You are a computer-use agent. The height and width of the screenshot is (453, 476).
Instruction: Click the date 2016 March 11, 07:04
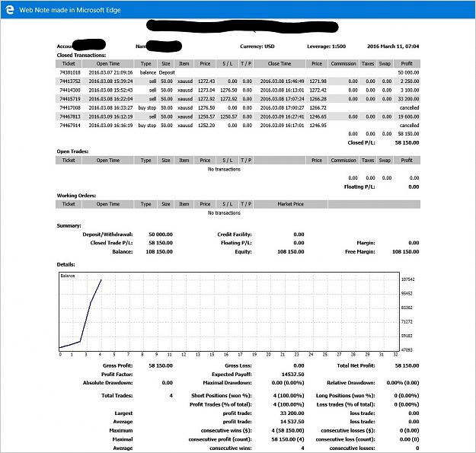pyautogui.click(x=393, y=46)
